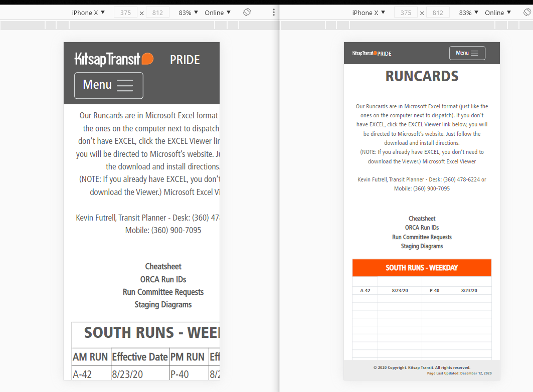Click orange SOUTH RUNS - WEEKDAY header
The image size is (533, 392).
[x=422, y=268]
